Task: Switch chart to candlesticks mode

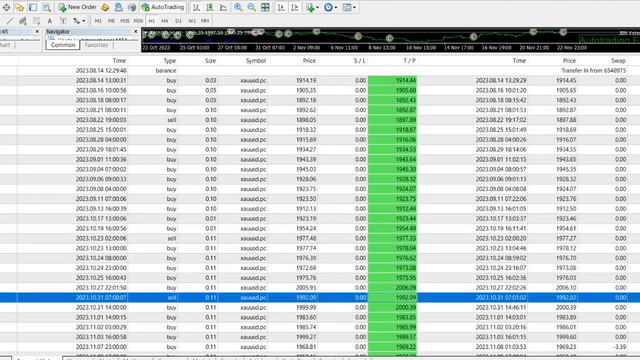Action: 210,7
